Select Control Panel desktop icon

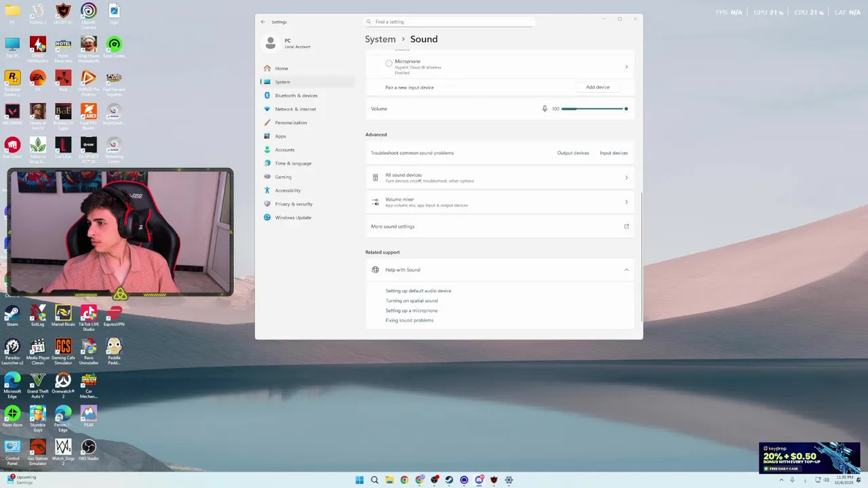(12, 452)
